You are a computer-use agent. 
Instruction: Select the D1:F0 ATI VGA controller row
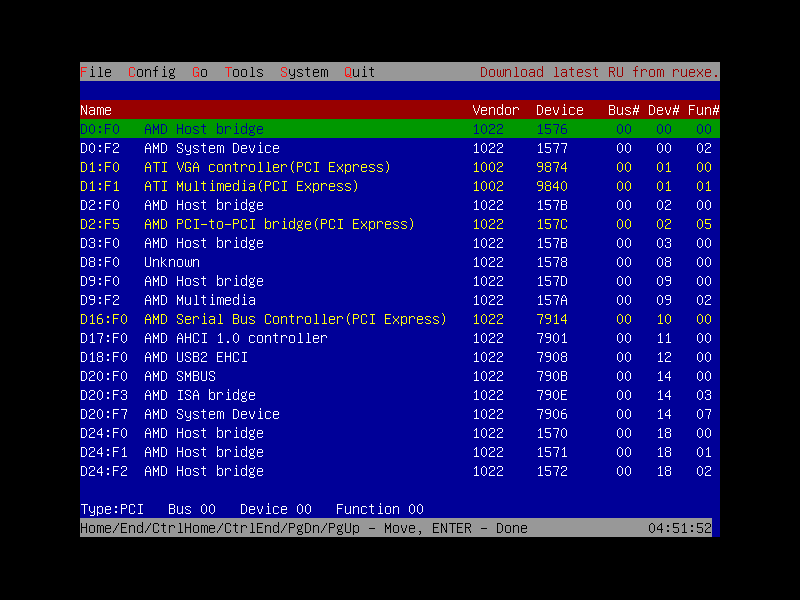tap(400, 167)
